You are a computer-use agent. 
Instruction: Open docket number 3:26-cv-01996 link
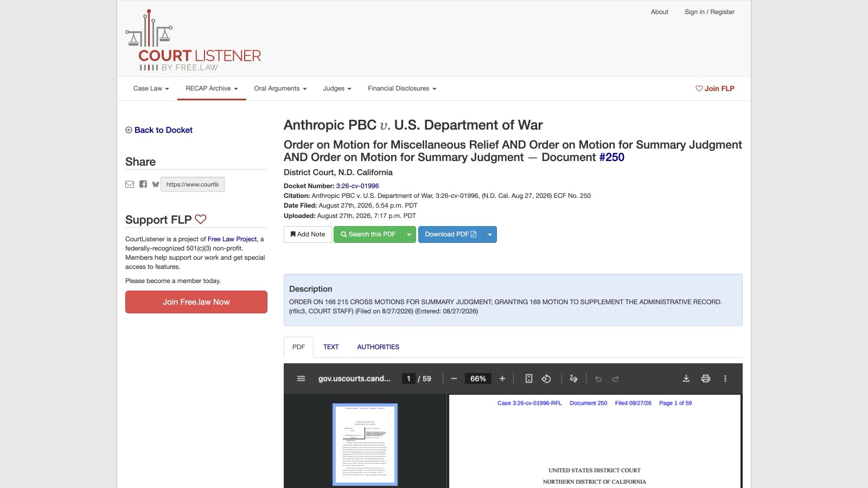click(358, 186)
